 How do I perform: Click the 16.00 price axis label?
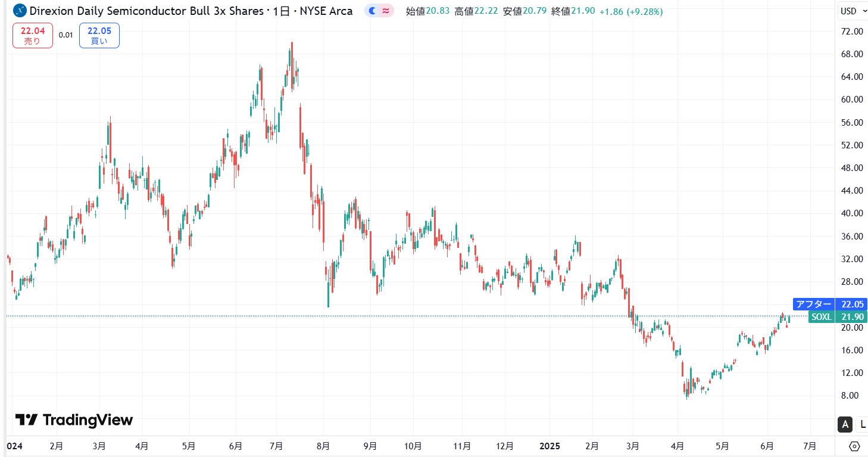click(x=851, y=350)
